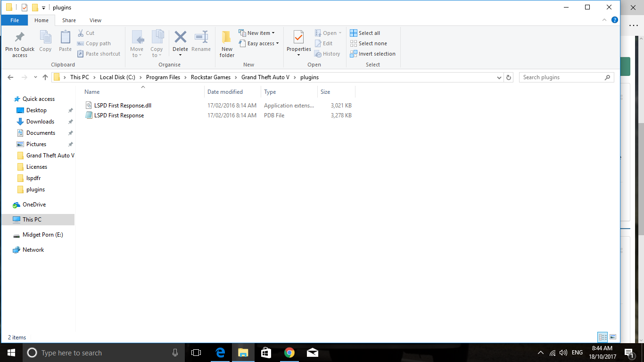This screenshot has height=362, width=644.
Task: Refresh the plugins folder view
Action: coord(508,77)
